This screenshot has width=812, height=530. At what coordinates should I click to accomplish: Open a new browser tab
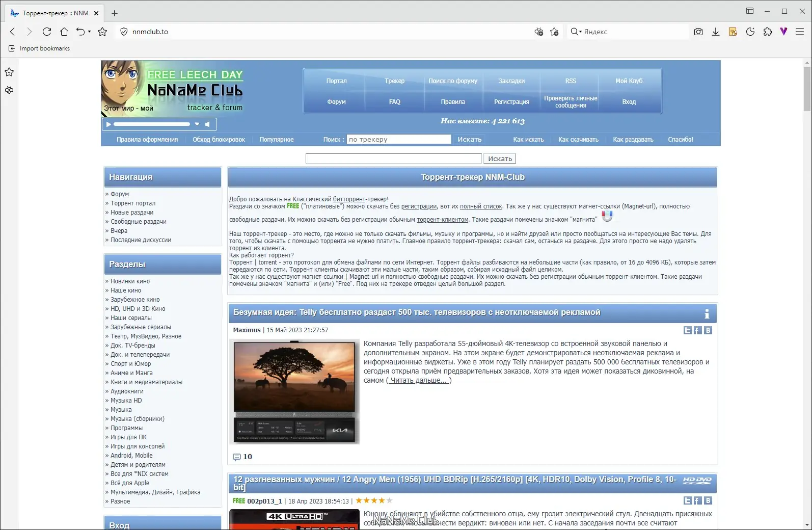pyautogui.click(x=115, y=13)
